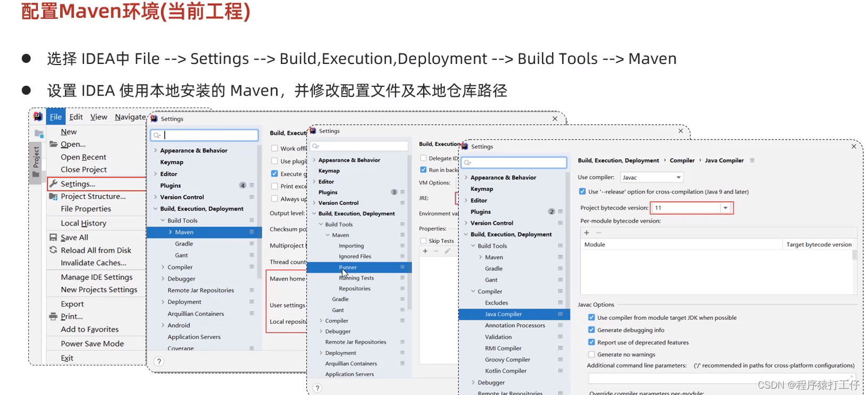Select Kotlin Compiler in the tree
The image size is (868, 395).
[506, 371]
